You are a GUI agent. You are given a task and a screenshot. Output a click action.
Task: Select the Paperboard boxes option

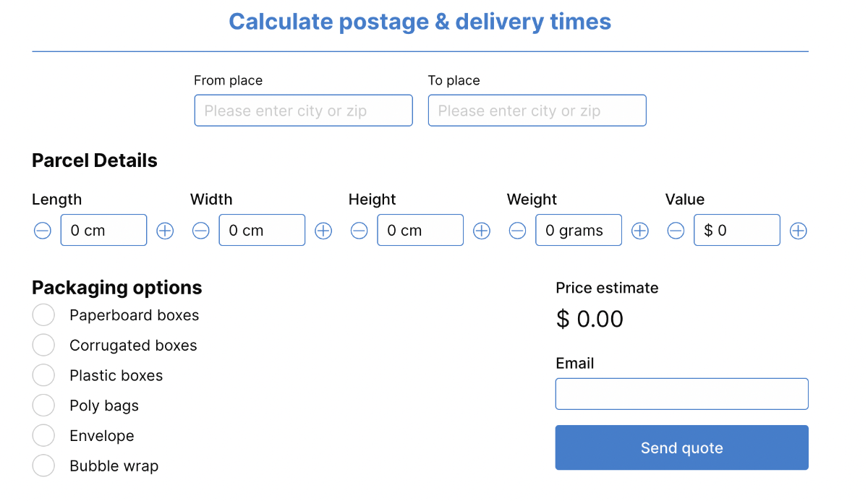(43, 315)
